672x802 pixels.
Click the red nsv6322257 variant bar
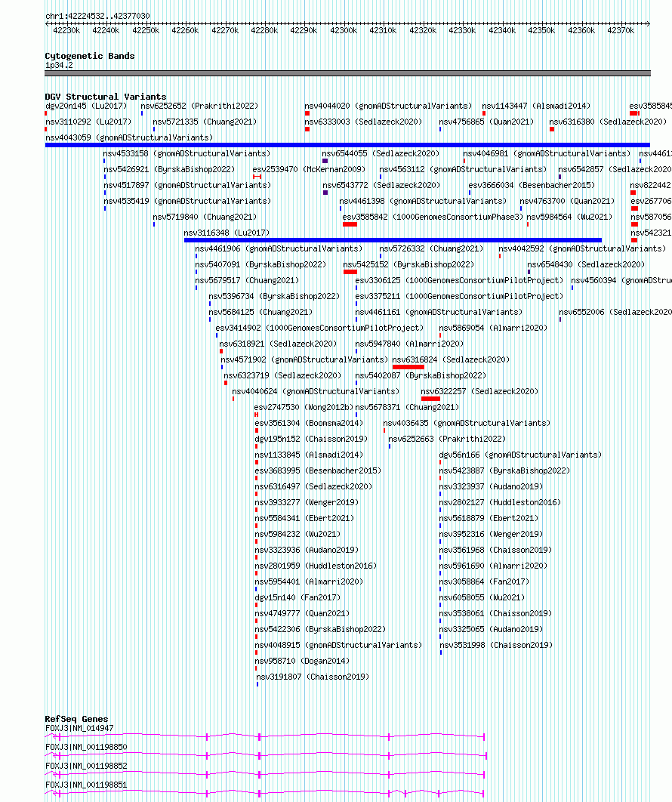coord(430,399)
